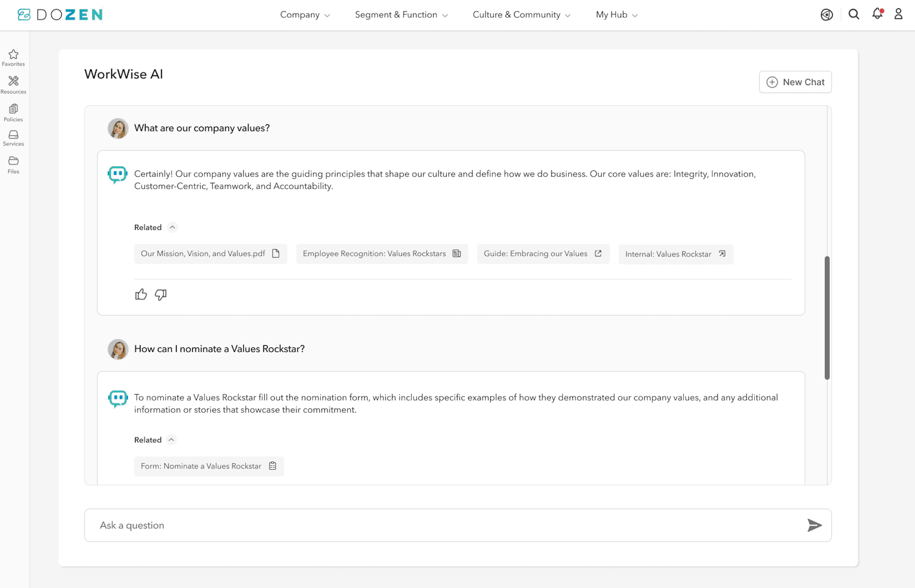Expand the Segment & Function menu

[401, 15]
